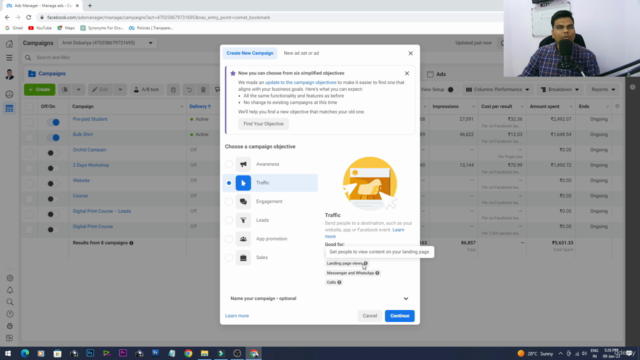Click the Engagement chat bubbles icon

(x=243, y=202)
